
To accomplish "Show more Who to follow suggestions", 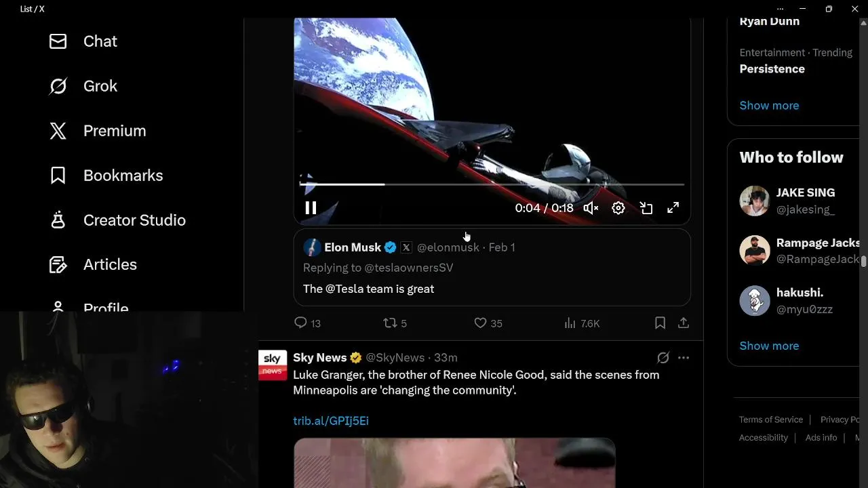I will pyautogui.click(x=769, y=346).
